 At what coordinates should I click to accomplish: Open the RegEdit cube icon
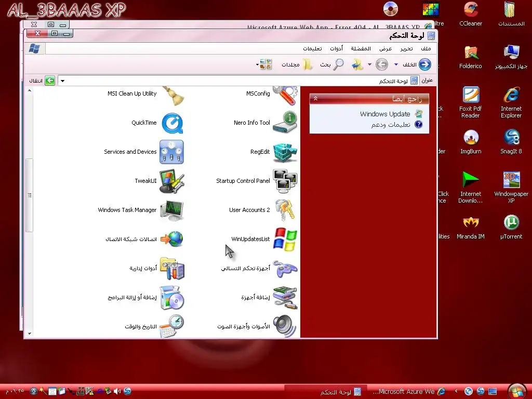(x=285, y=152)
